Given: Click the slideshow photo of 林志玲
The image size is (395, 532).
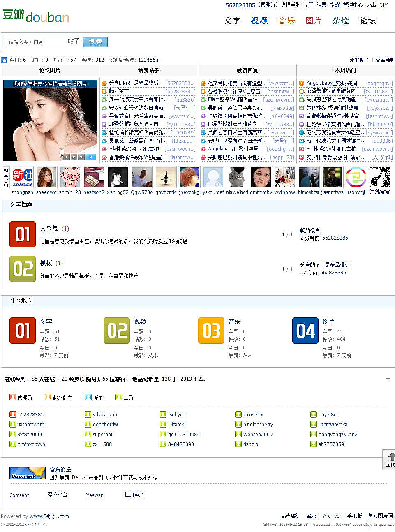Looking at the screenshot, I should pyautogui.click(x=50, y=120).
